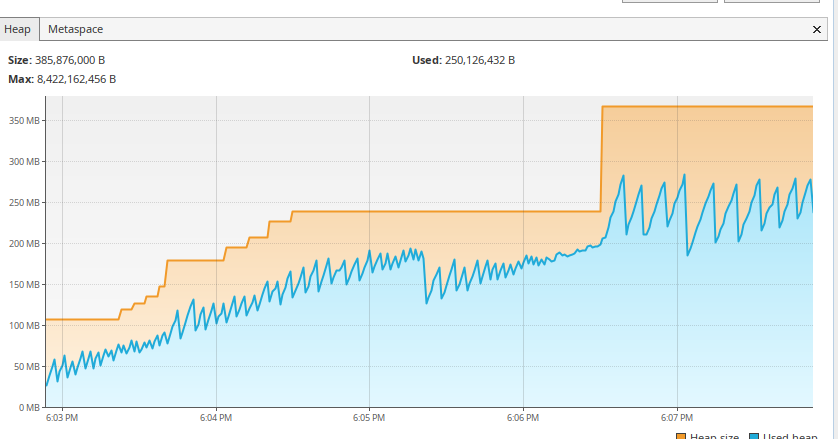The image size is (838, 439).
Task: Click the Used: label in heap summary
Action: pyautogui.click(x=427, y=60)
